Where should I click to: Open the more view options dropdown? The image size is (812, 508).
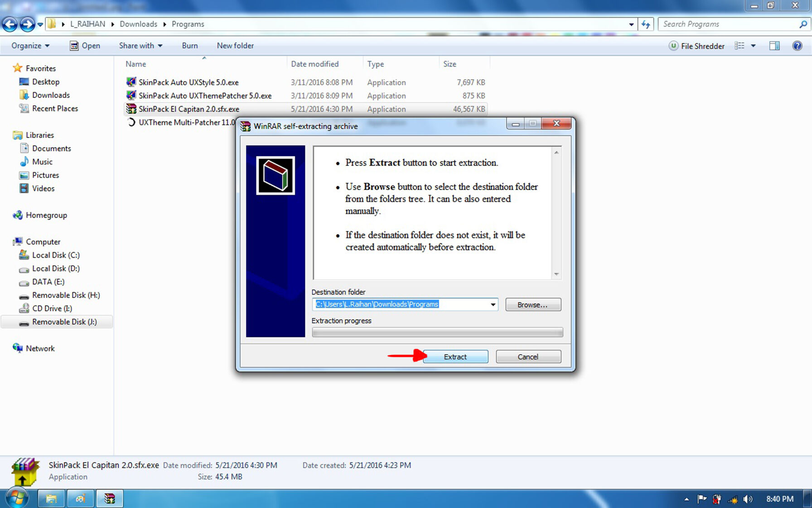click(753, 46)
